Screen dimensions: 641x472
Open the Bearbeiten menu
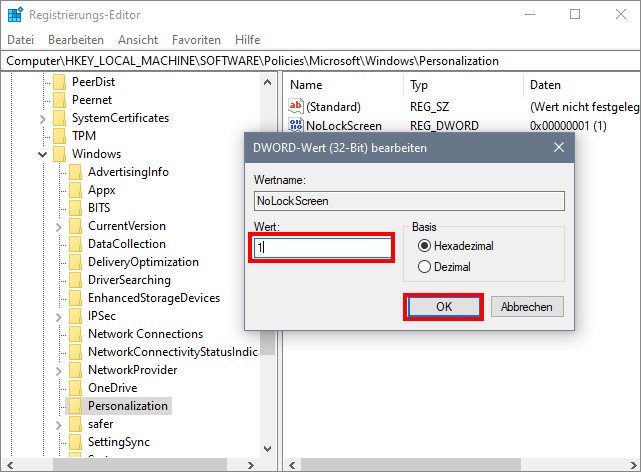click(76, 40)
